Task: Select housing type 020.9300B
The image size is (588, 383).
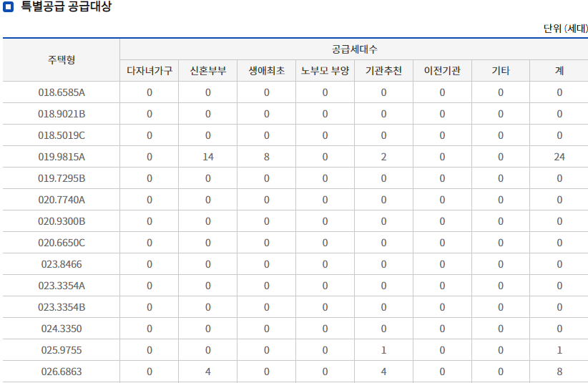Action: click(62, 221)
